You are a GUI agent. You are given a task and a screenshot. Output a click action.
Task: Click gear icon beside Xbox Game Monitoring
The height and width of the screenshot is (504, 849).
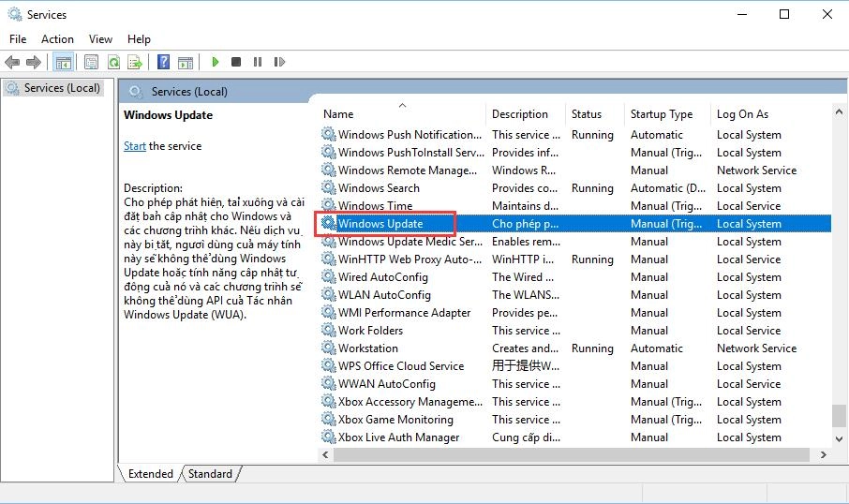click(328, 419)
